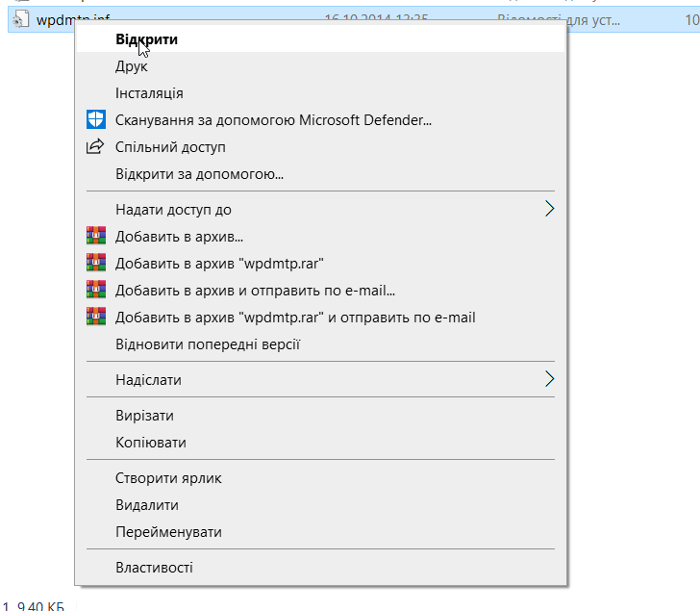Open Властивості of the file
The height and width of the screenshot is (611, 700).
pyautogui.click(x=320, y=568)
